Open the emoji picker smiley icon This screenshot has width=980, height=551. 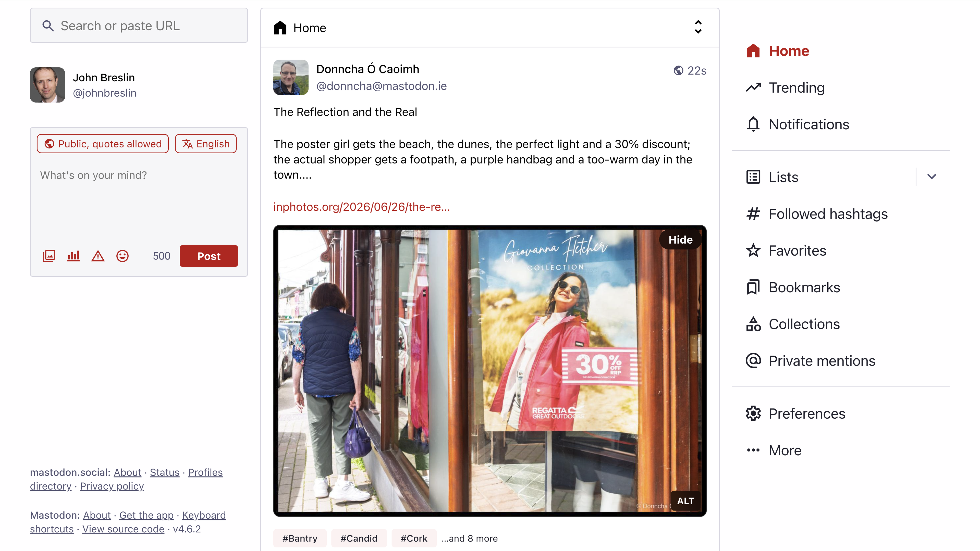click(122, 256)
